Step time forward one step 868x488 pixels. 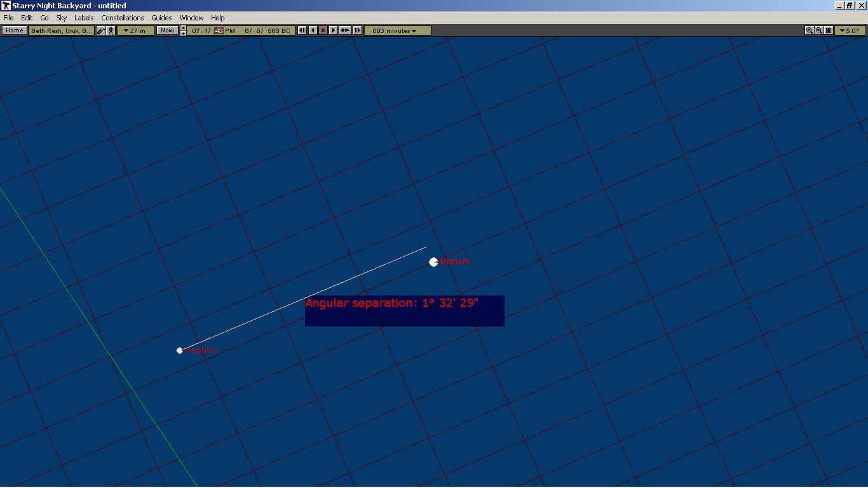[x=357, y=30]
